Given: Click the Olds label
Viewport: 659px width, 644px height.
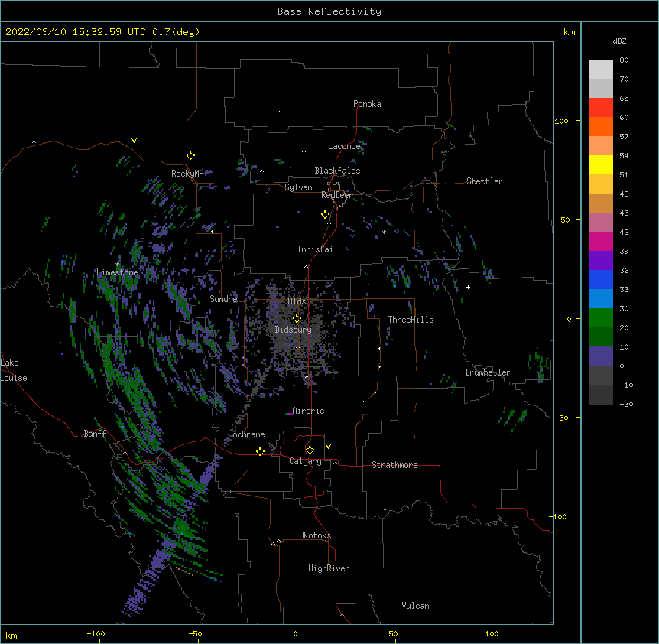Looking at the screenshot, I should (297, 301).
